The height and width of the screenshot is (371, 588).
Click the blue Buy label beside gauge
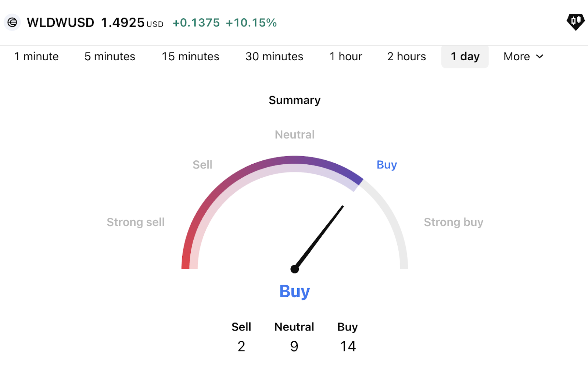tap(387, 165)
